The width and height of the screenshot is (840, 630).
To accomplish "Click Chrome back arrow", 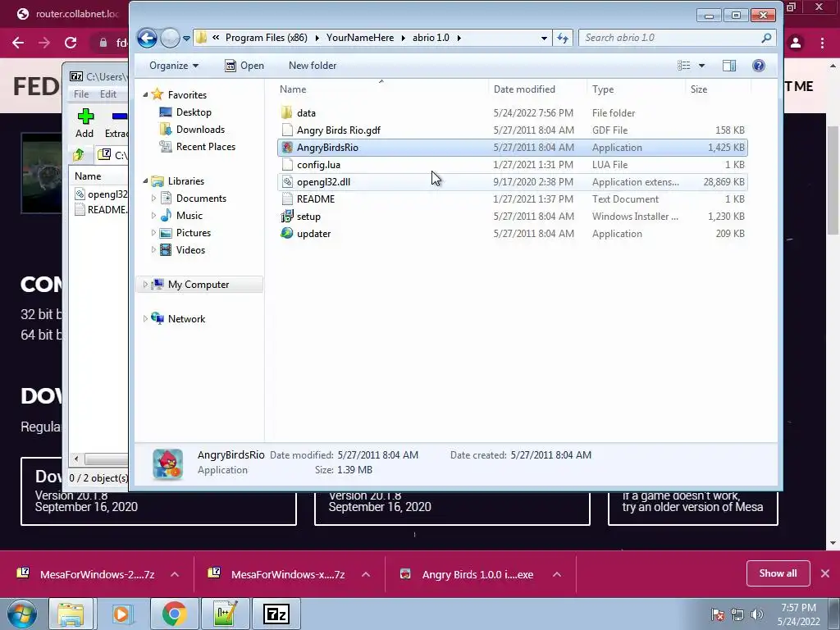I will (x=18, y=43).
